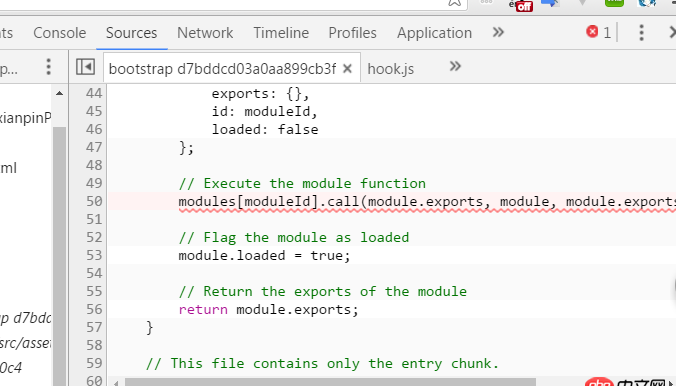
Task: Click the browser extension 'off' badge icon
Action: (521, 6)
